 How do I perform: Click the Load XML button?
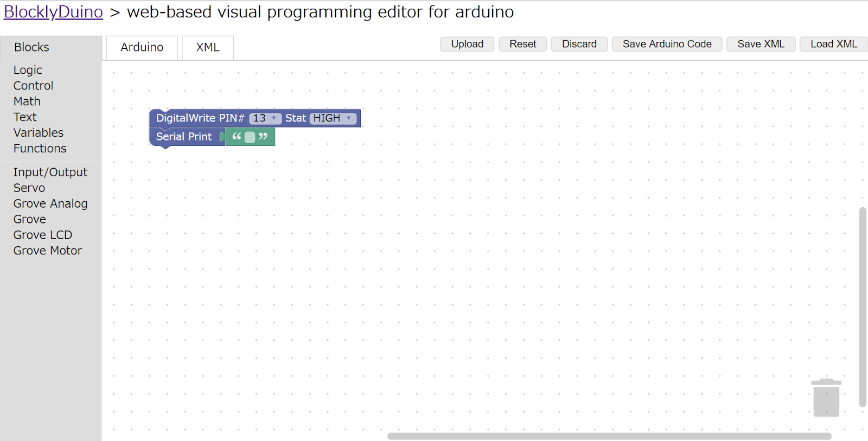[x=834, y=44]
